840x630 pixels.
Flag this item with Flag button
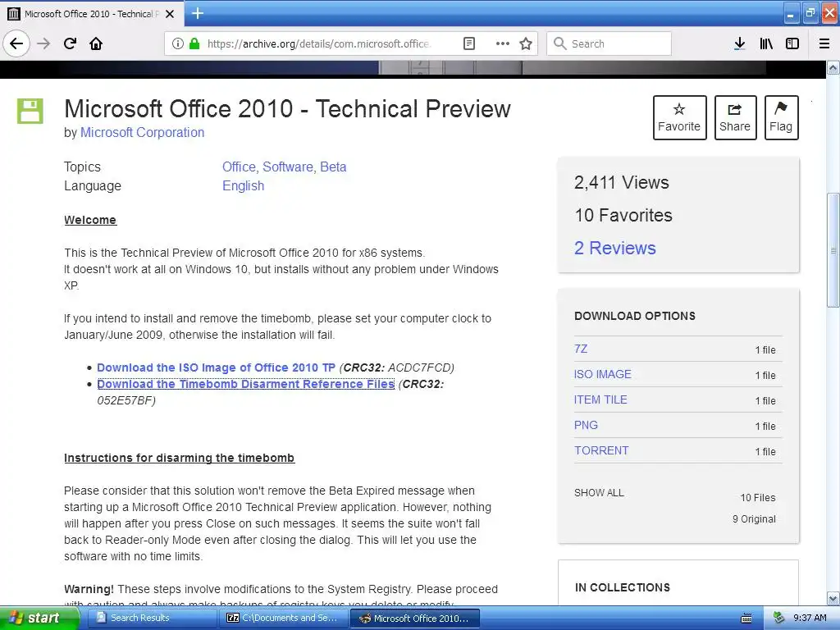click(781, 117)
